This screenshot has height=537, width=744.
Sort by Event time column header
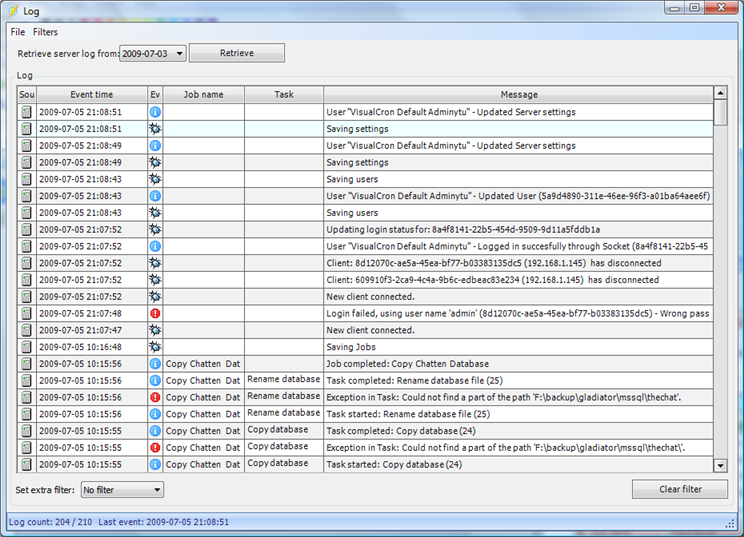[91, 95]
